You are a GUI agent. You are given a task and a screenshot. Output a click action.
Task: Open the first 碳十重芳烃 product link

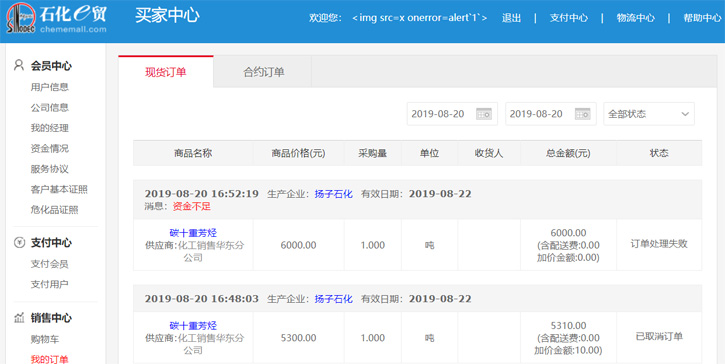(193, 233)
